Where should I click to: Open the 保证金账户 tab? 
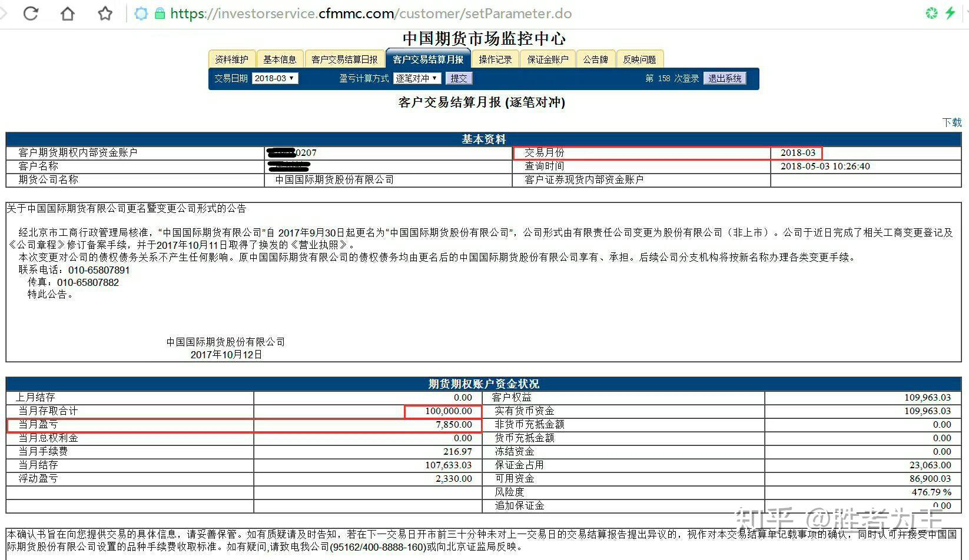547,58
